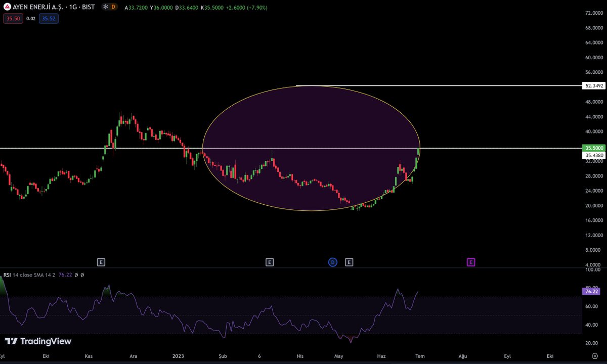Click the Tem time axis label

pos(420,356)
